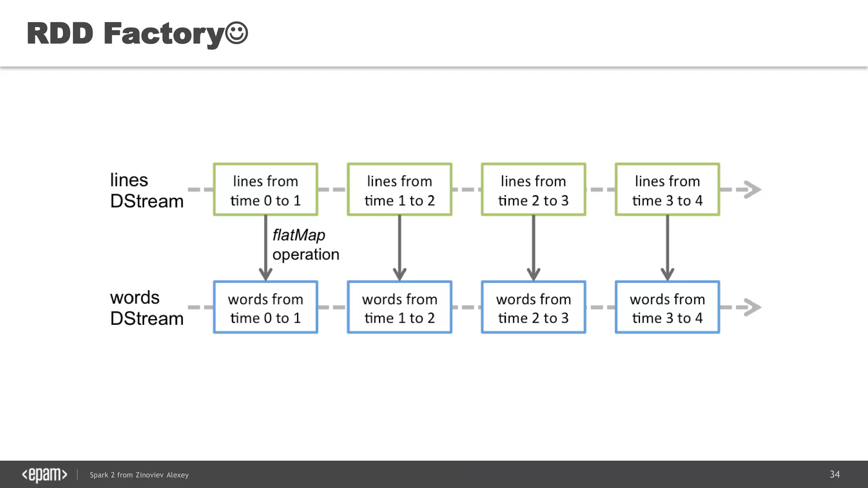
Task: Click the 'flatMap operation' label
Action: point(305,245)
